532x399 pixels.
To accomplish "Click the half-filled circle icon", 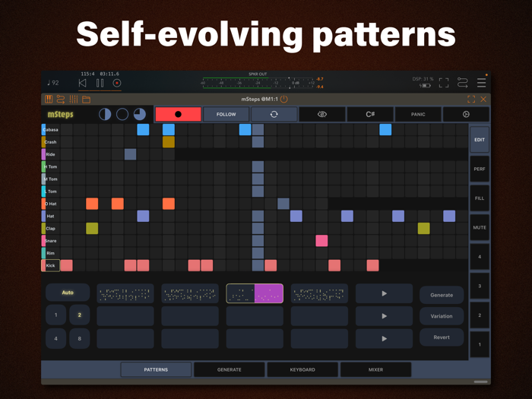I will [x=105, y=114].
